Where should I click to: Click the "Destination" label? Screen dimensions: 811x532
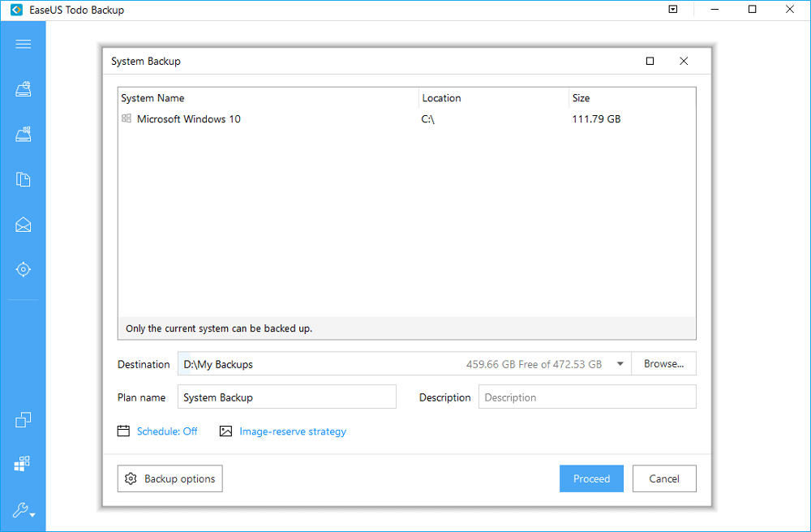click(144, 364)
